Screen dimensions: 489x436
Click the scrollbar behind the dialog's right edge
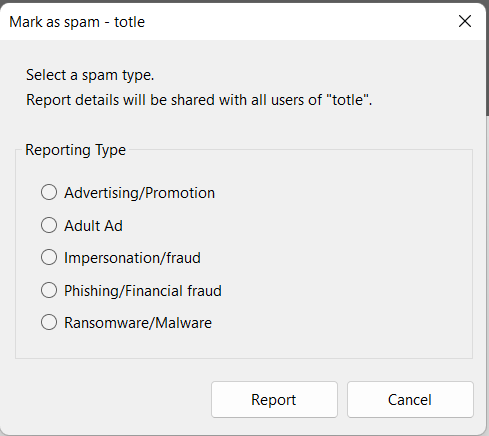(487, 60)
